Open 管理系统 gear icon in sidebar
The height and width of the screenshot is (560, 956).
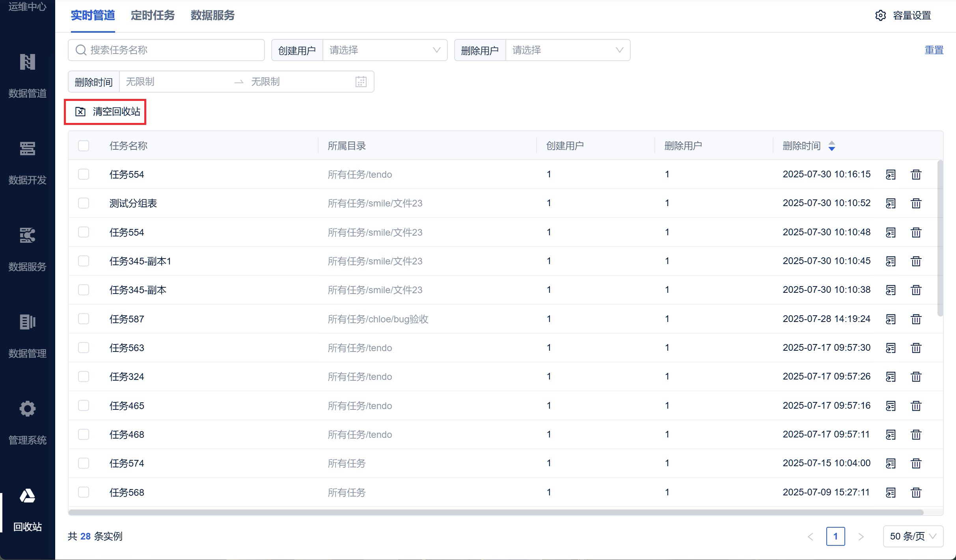click(27, 409)
